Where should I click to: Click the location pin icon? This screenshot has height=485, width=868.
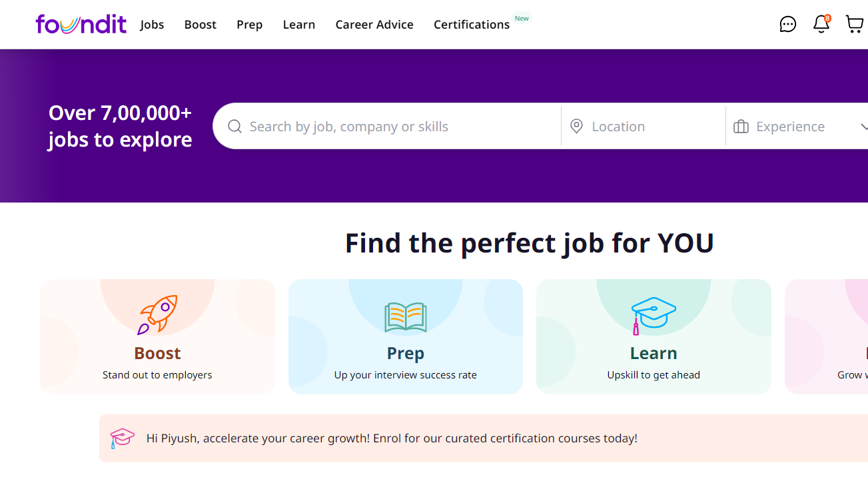[x=577, y=127]
